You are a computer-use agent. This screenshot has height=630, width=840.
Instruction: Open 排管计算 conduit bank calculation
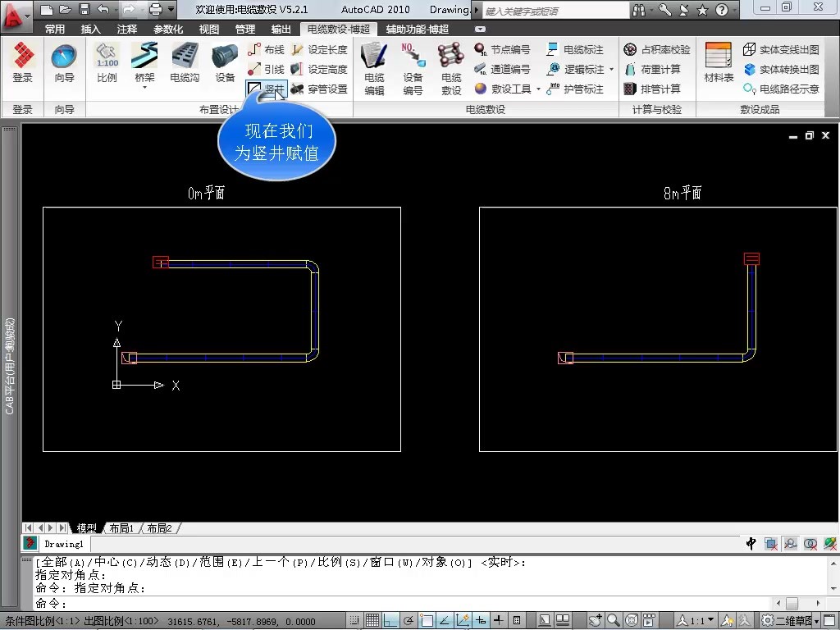point(652,89)
